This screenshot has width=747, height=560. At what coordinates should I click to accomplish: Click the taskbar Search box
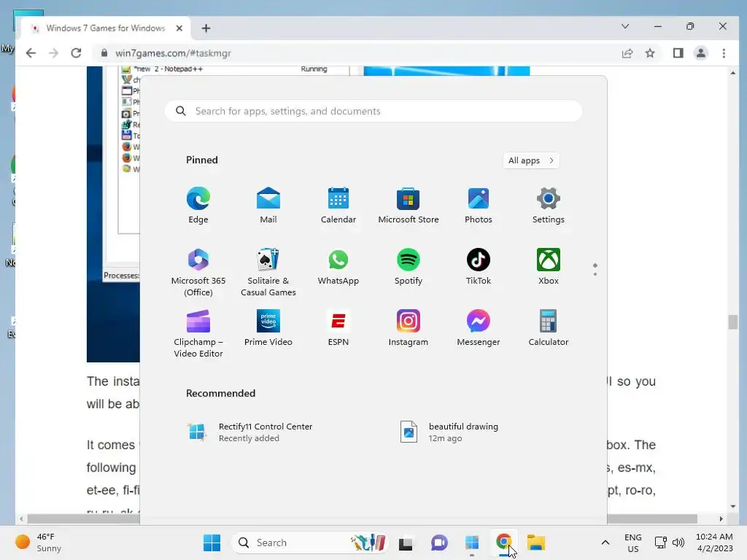[309, 542]
